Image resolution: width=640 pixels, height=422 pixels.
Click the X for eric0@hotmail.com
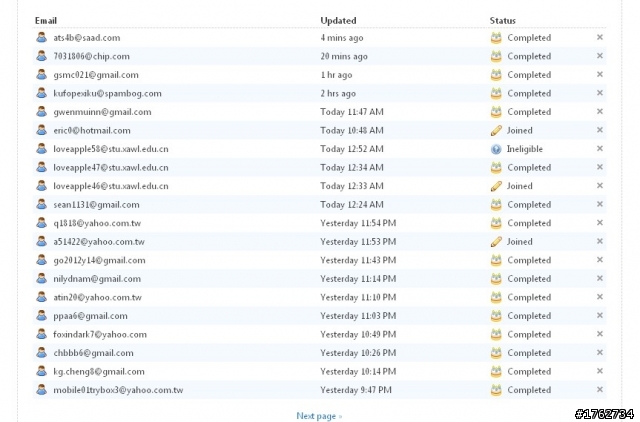click(600, 130)
